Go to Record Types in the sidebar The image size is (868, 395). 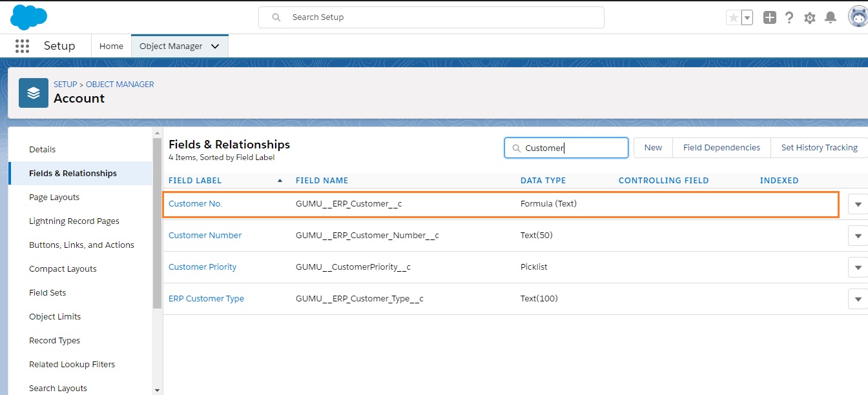pos(55,340)
